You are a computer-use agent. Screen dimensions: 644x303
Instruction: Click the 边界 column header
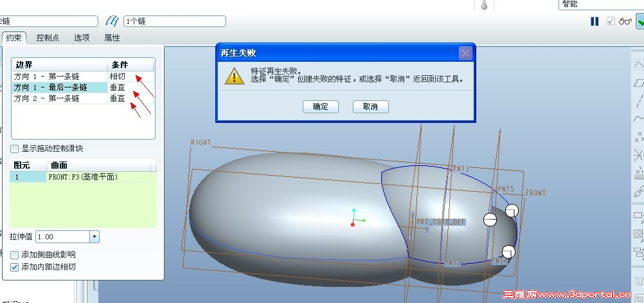[x=60, y=65]
